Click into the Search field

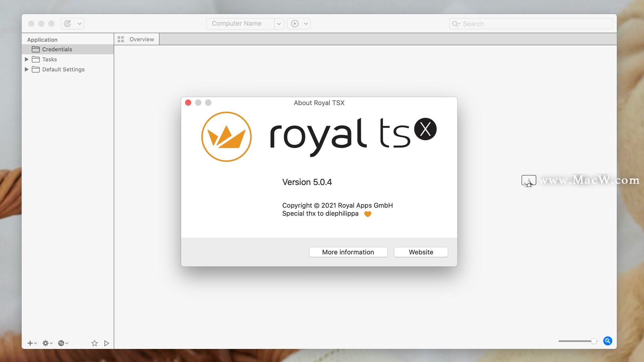click(531, 24)
